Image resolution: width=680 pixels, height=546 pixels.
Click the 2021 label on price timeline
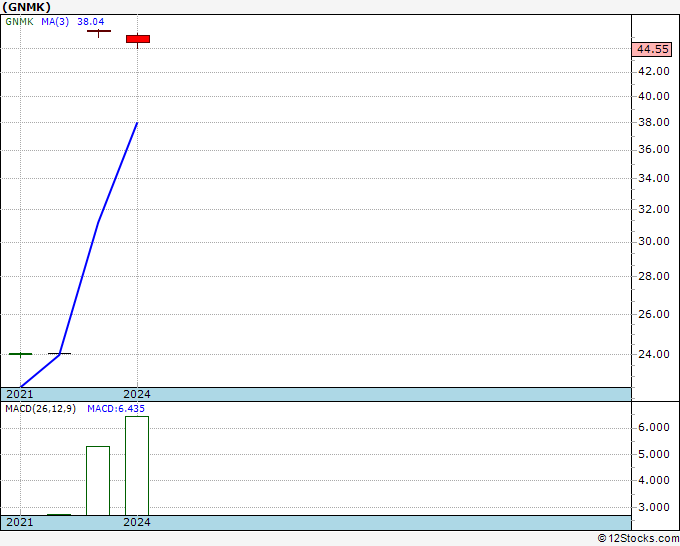tap(20, 394)
